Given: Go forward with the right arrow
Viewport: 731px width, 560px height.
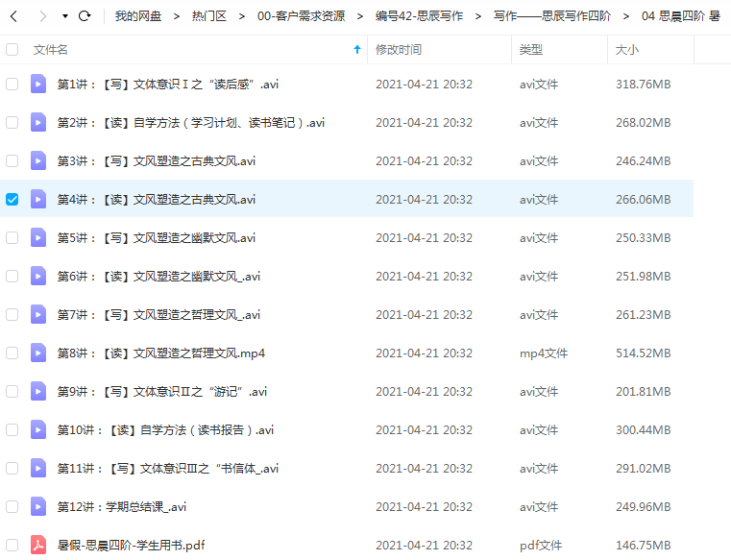Looking at the screenshot, I should [43, 16].
